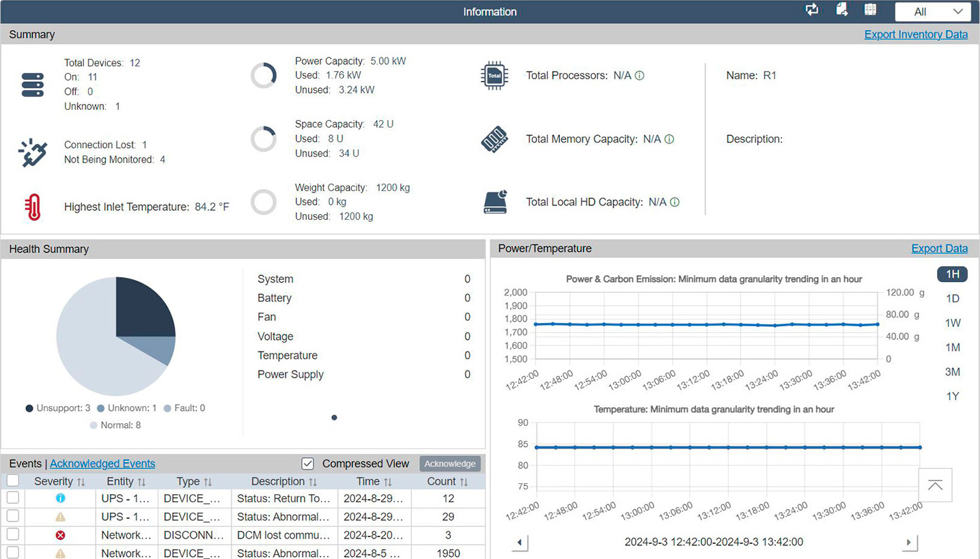Open the All dropdown in header

pyautogui.click(x=932, y=12)
